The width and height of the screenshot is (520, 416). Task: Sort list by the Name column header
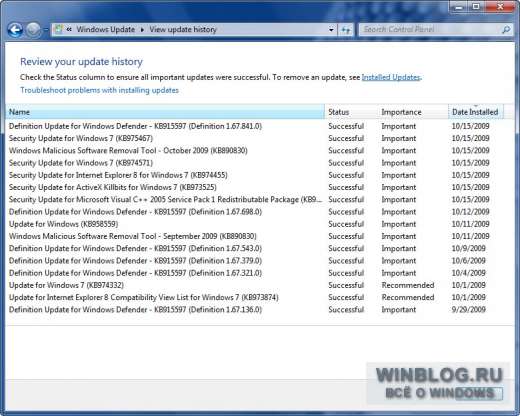pyautogui.click(x=165, y=112)
